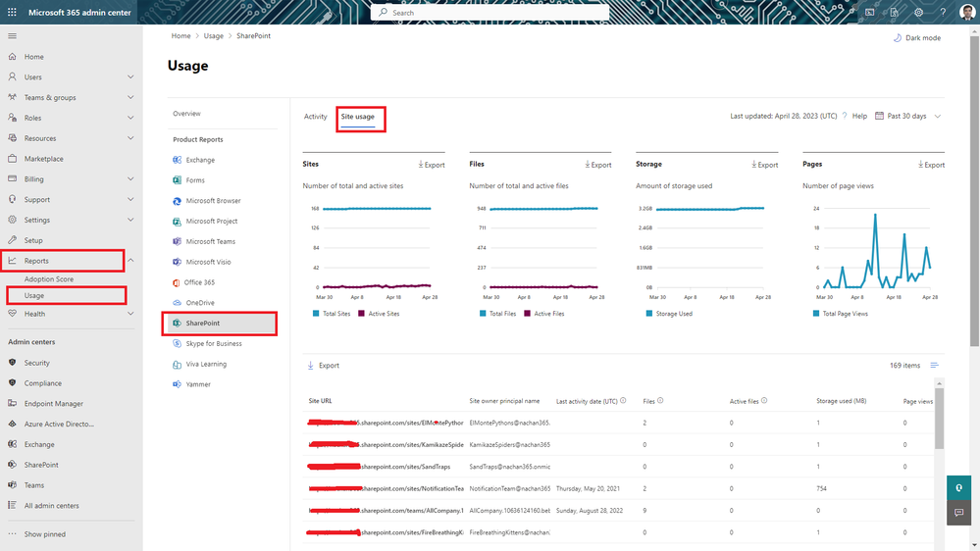Click the Endpoint Manager icon
Viewport: 980px width, 551px height.
[x=12, y=404]
